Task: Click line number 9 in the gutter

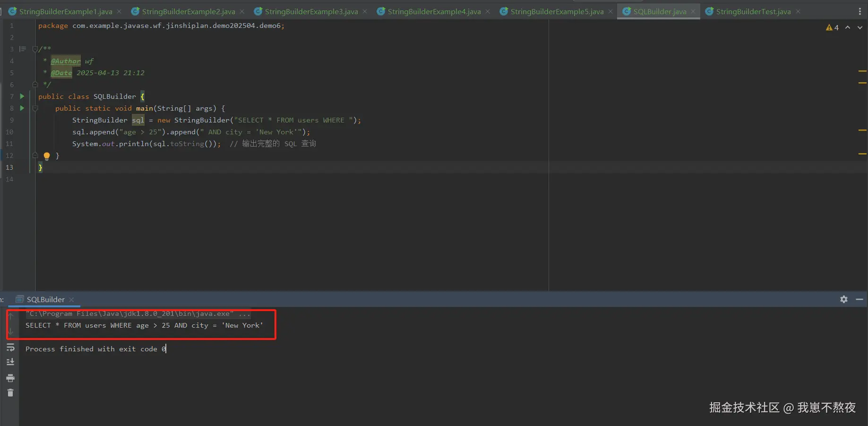Action: (11, 120)
